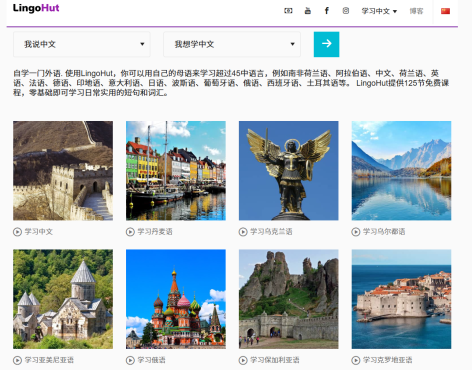Expand the 我说中文 language dropdown

(x=82, y=44)
